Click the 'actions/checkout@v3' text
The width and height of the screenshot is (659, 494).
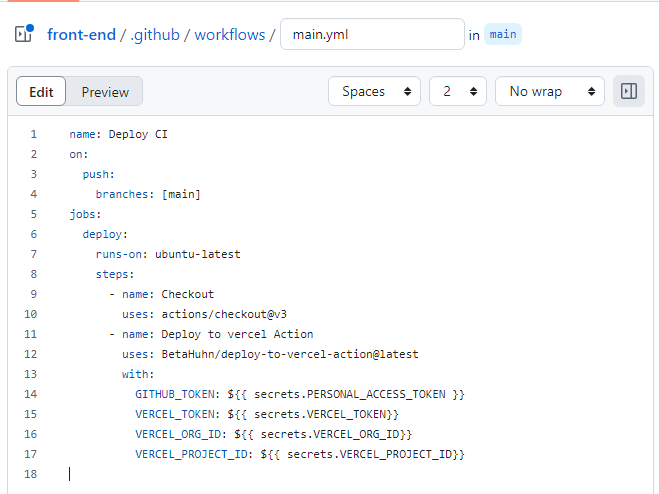pyautogui.click(x=224, y=314)
